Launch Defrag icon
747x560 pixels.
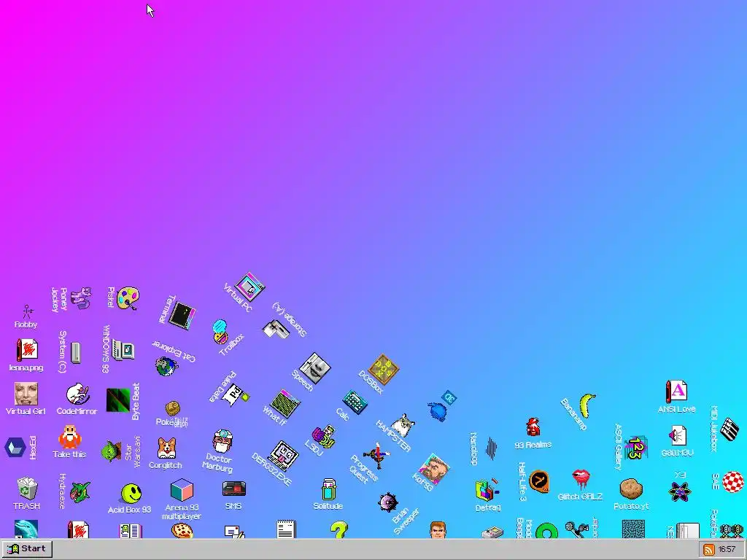(x=487, y=489)
